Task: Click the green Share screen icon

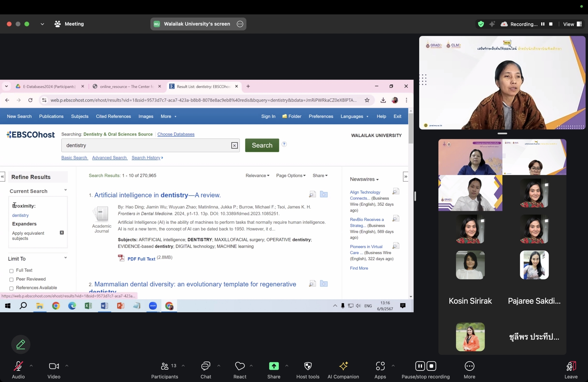Action: pyautogui.click(x=274, y=366)
